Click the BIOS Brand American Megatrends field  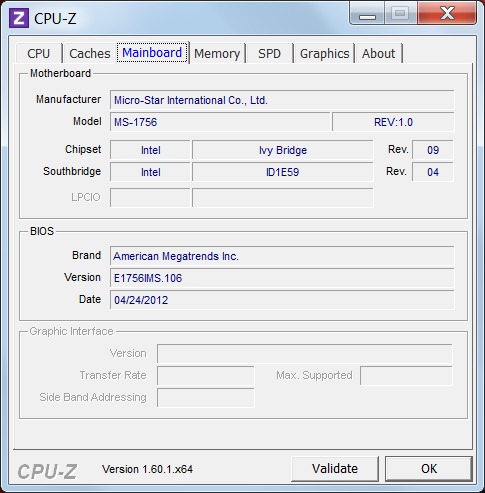tap(282, 256)
